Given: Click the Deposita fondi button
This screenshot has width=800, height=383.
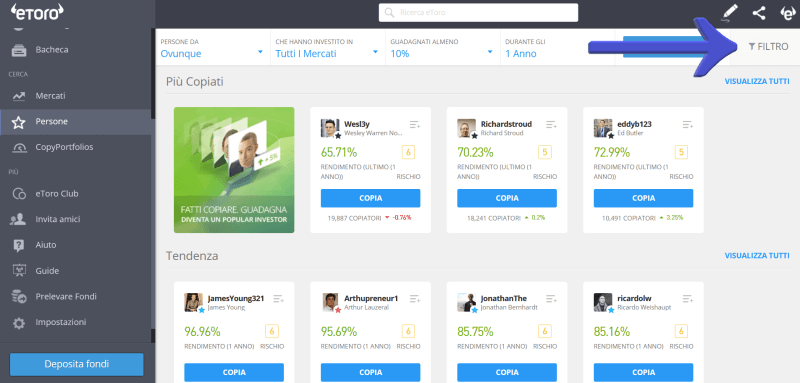Looking at the screenshot, I should coord(77,364).
